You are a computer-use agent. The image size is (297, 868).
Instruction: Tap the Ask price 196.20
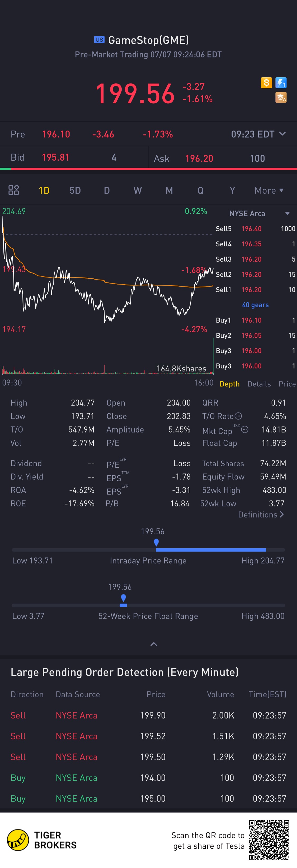click(x=199, y=158)
